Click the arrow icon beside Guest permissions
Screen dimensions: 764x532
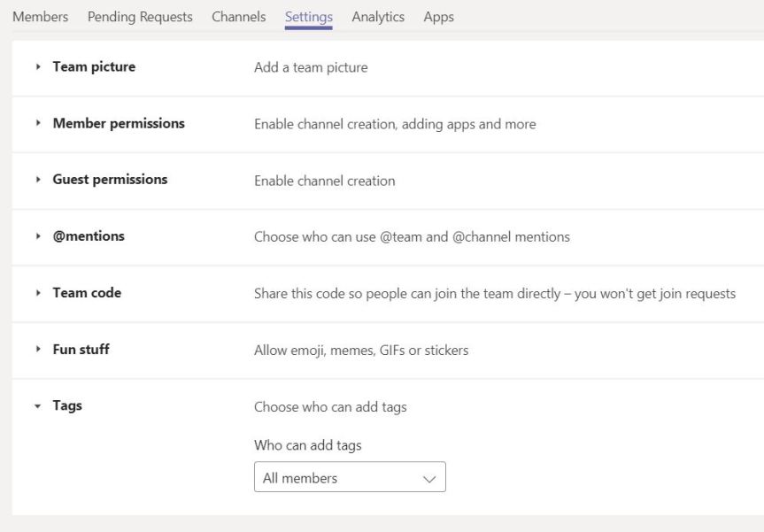coord(37,181)
